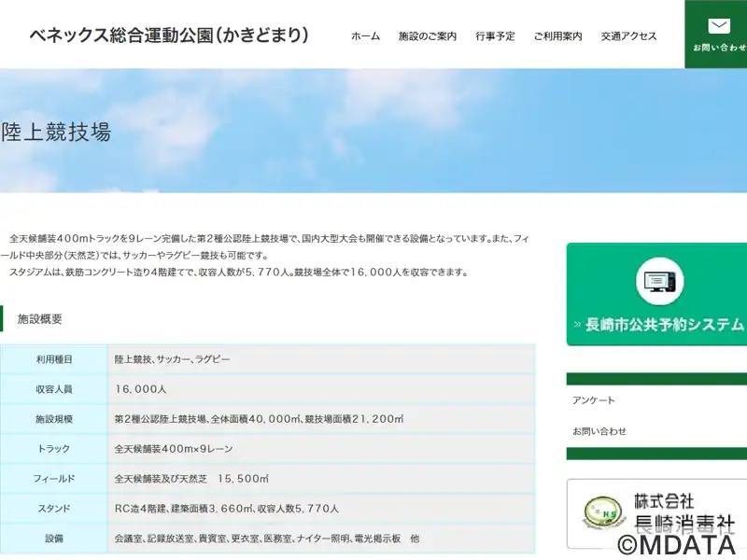Open ご利用案内 navigation item
This screenshot has height=560, width=747.
point(557,36)
